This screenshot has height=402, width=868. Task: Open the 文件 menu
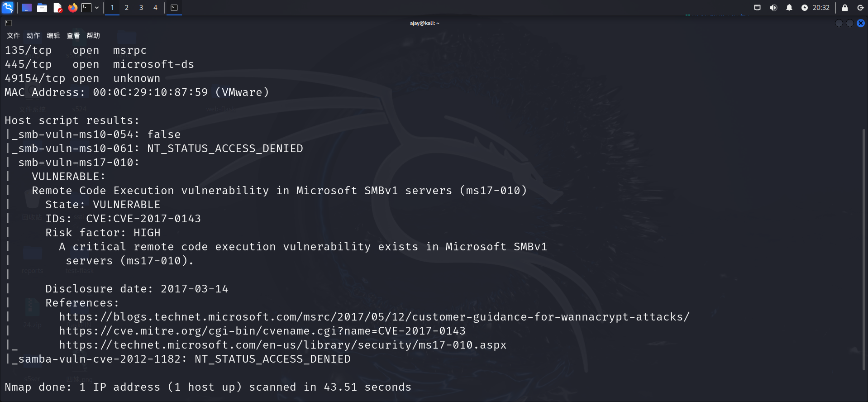coord(13,36)
